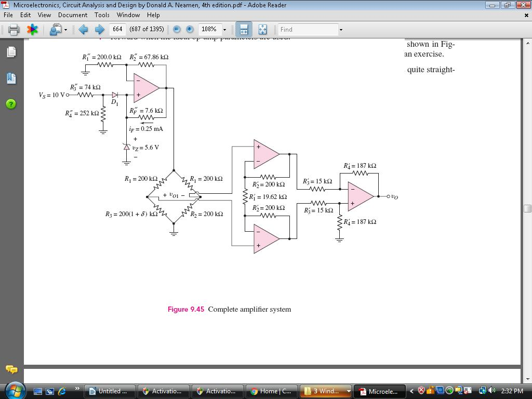Toggle Fit Width page view mode
This screenshot has width=532, height=399.
(x=245, y=30)
